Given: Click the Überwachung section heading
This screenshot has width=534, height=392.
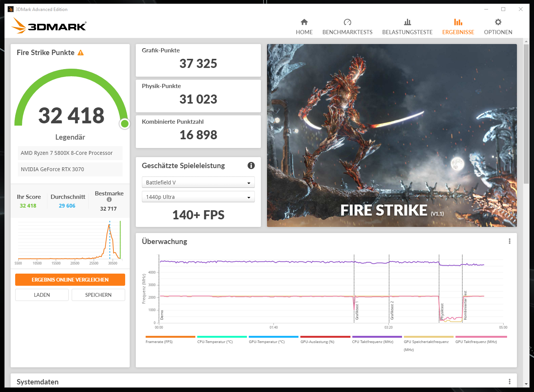Looking at the screenshot, I should (165, 241).
